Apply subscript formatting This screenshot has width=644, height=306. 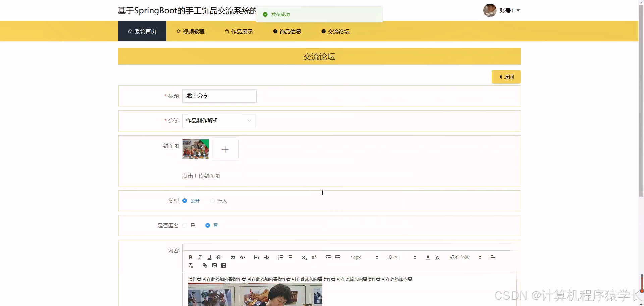tap(304, 257)
